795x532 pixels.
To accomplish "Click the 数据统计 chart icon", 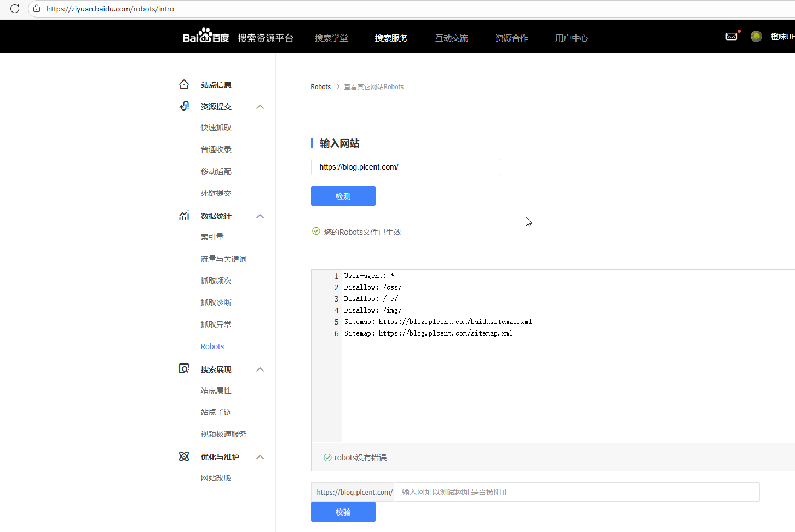I will 184,216.
